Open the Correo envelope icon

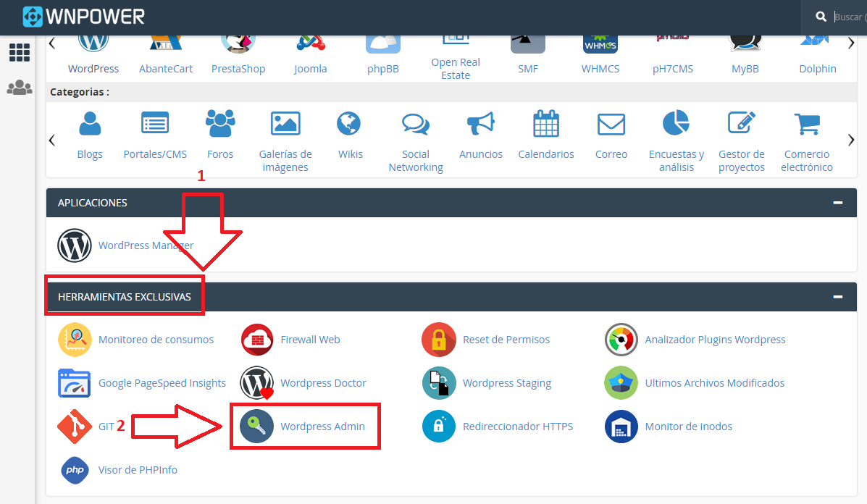click(611, 124)
